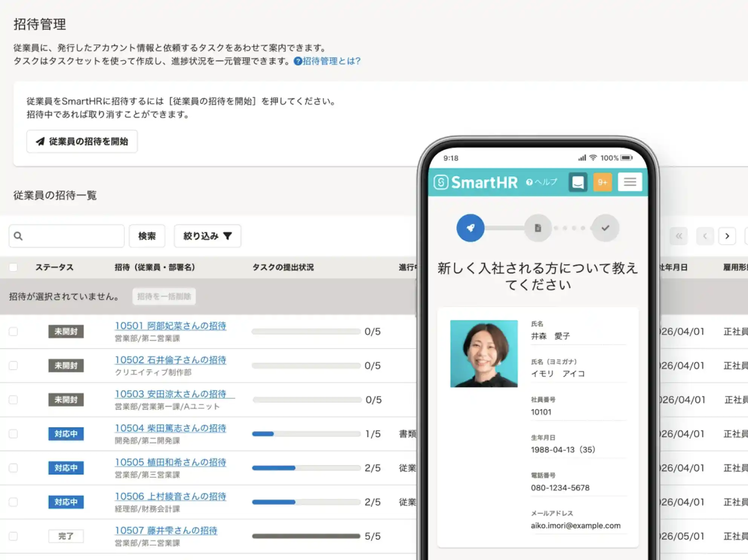
Task: Click the タスクの提出状況 column header
Action: (x=283, y=267)
